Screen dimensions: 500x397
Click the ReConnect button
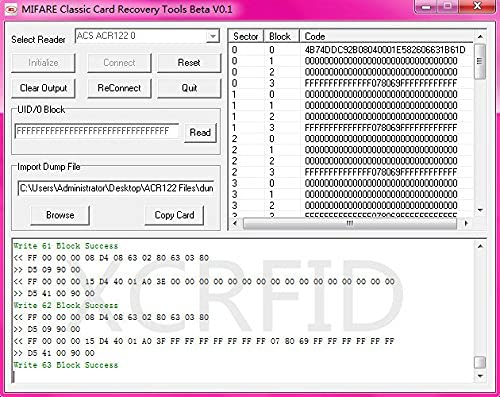point(119,88)
